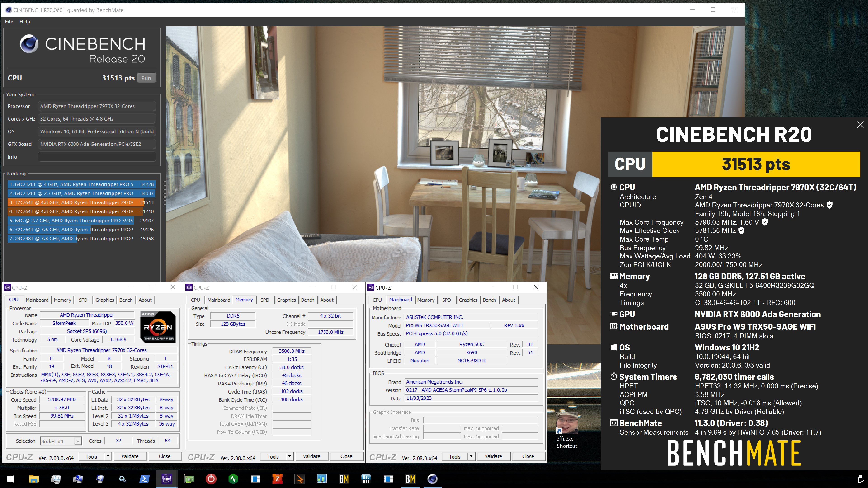Select ranking entry 1 with score 34228

[x=81, y=185]
